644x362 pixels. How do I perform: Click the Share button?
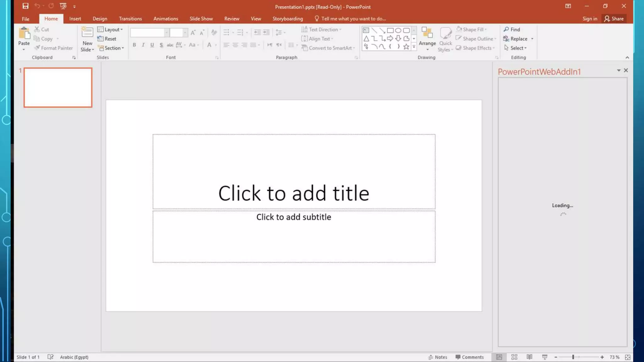tap(613, 19)
